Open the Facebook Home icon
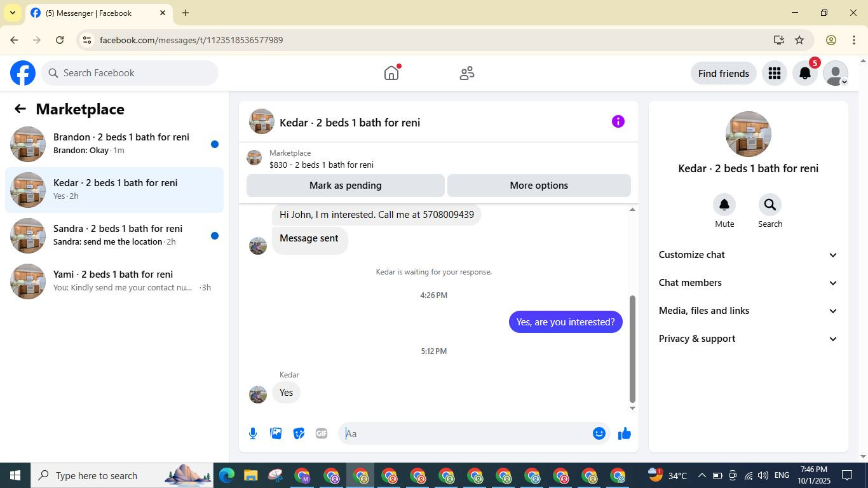This screenshot has height=488, width=868. (391, 73)
